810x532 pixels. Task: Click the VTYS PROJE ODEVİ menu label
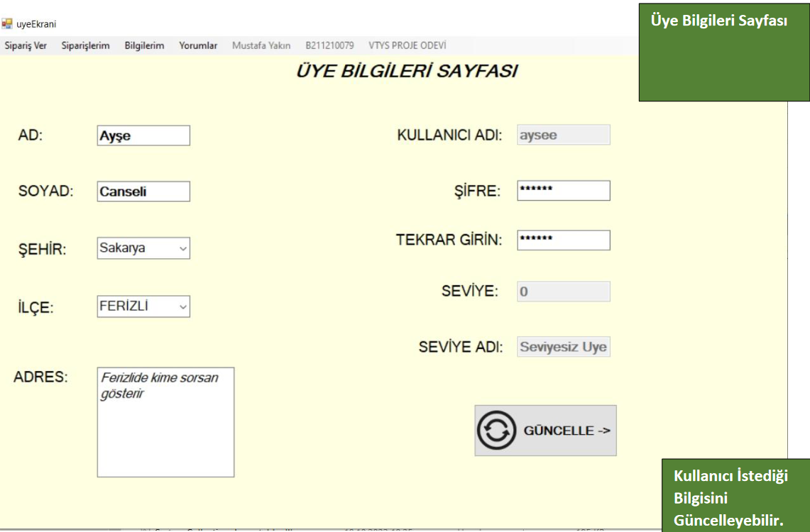407,45
